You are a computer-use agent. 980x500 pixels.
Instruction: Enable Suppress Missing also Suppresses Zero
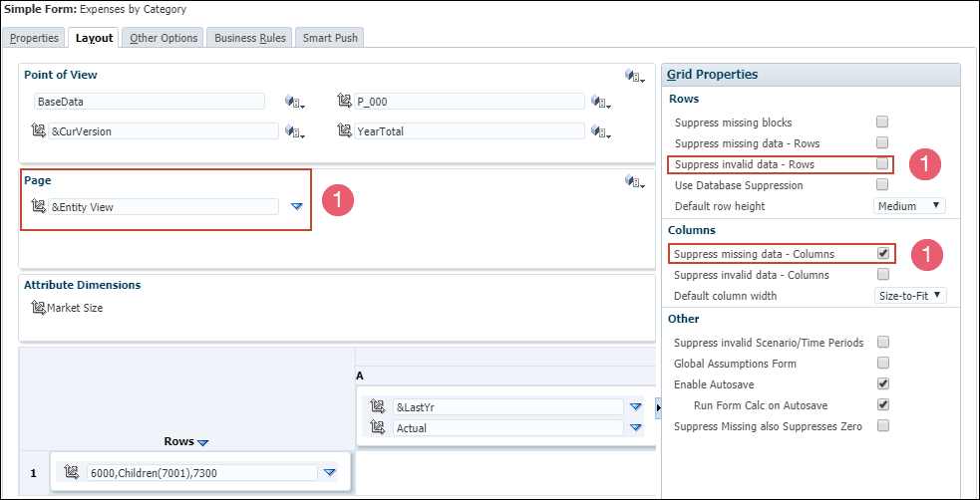883,425
